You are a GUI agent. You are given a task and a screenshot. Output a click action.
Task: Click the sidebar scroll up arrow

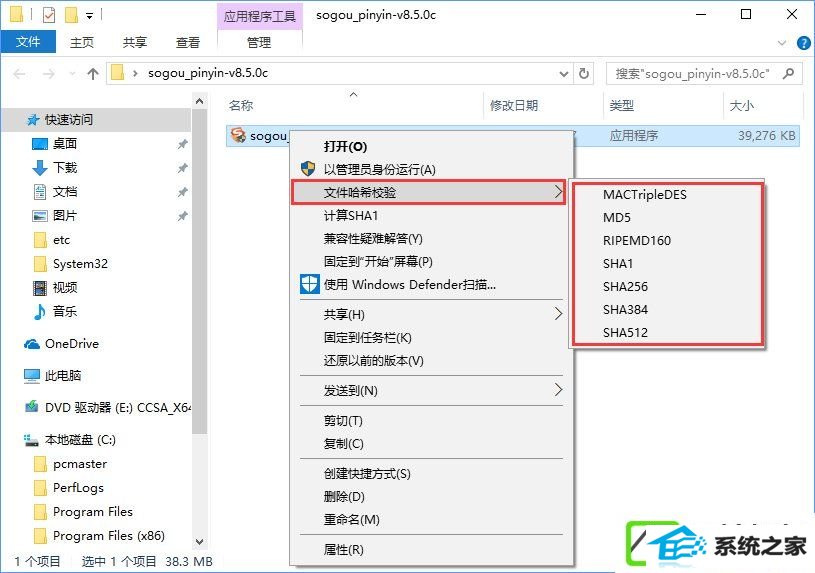(200, 101)
